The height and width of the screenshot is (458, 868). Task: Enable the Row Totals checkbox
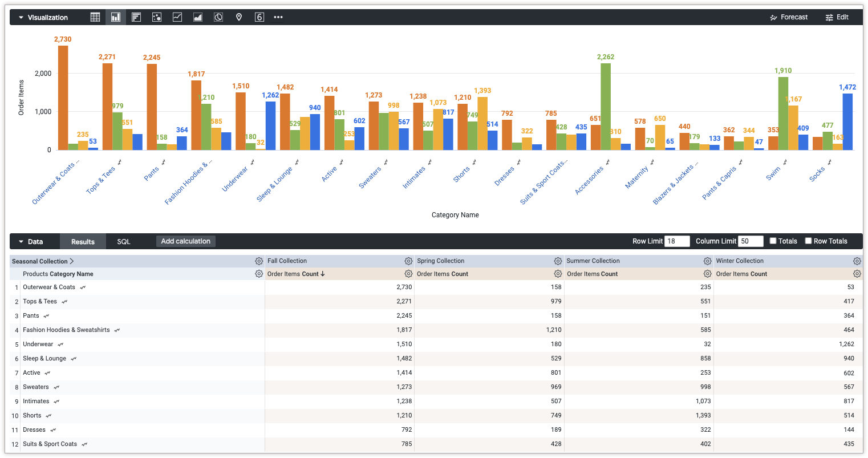(x=808, y=241)
